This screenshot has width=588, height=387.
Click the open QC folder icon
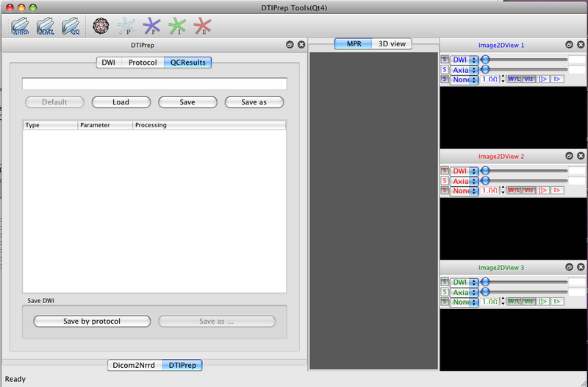[71, 27]
